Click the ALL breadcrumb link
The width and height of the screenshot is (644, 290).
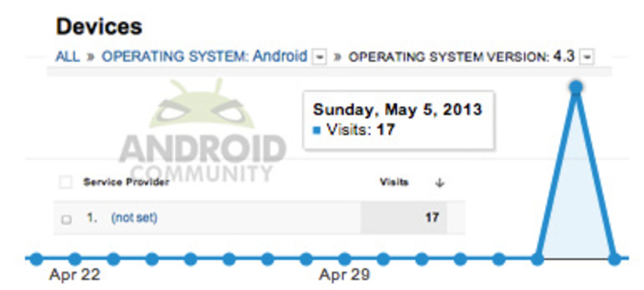click(67, 56)
